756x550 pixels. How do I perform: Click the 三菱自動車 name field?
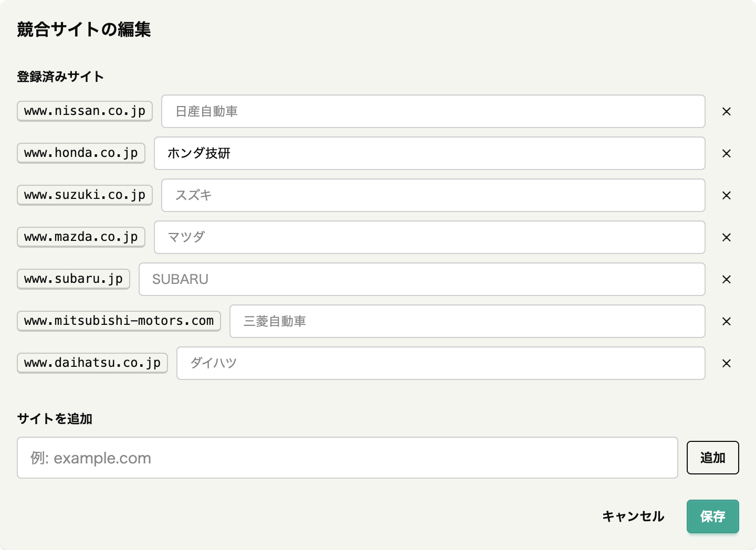tap(467, 321)
